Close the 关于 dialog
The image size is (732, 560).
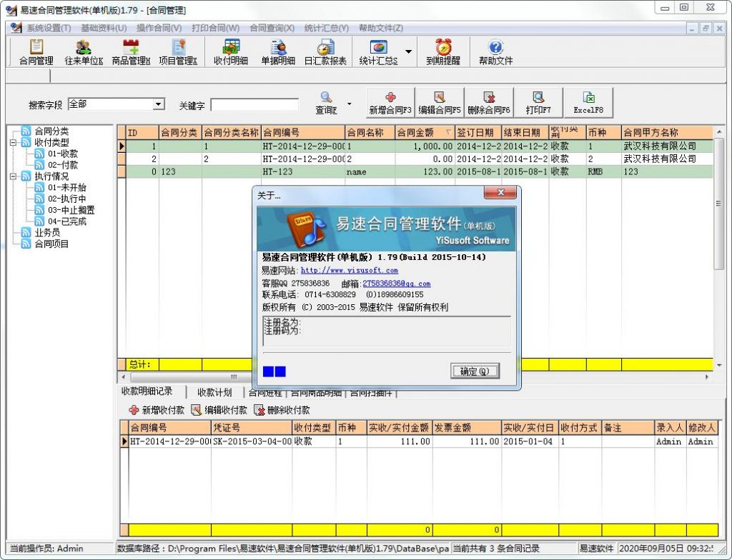tap(500, 192)
